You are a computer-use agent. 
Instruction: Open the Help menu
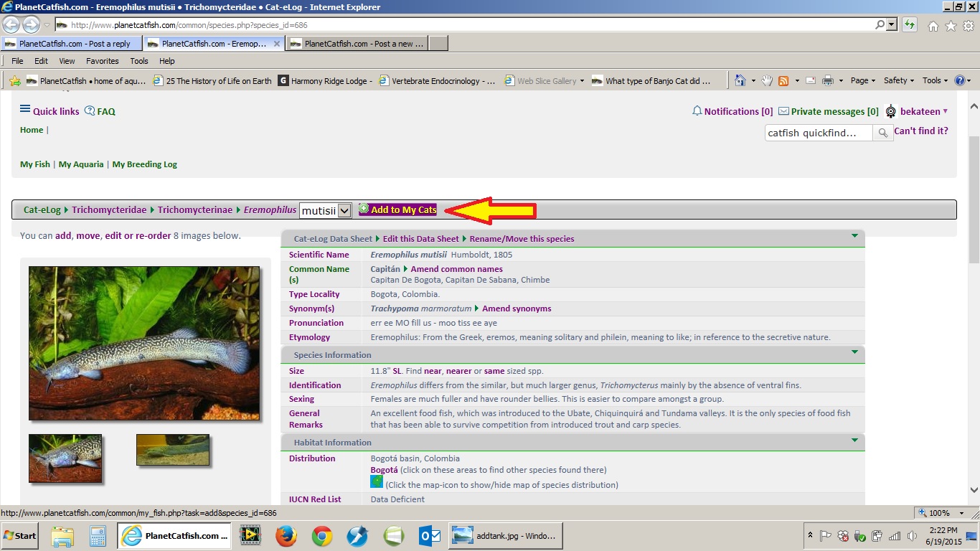(167, 61)
